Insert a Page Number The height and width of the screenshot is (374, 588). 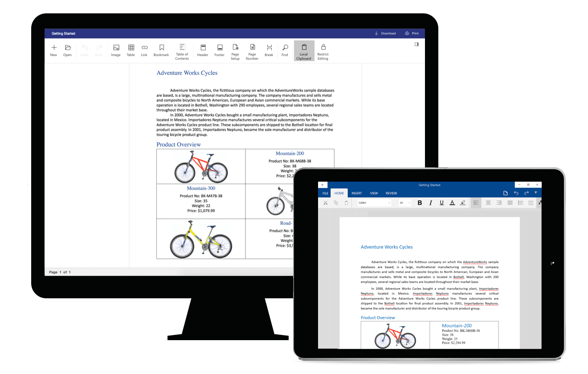(252, 51)
